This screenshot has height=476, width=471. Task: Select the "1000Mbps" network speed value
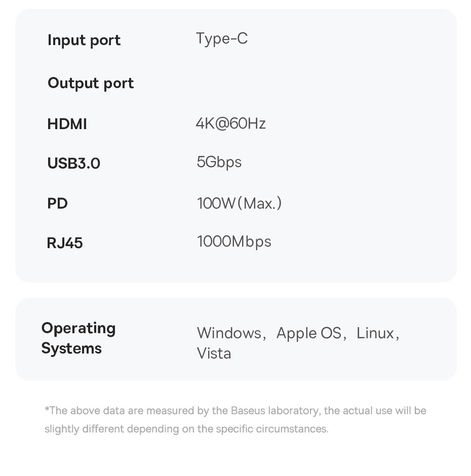tap(234, 242)
